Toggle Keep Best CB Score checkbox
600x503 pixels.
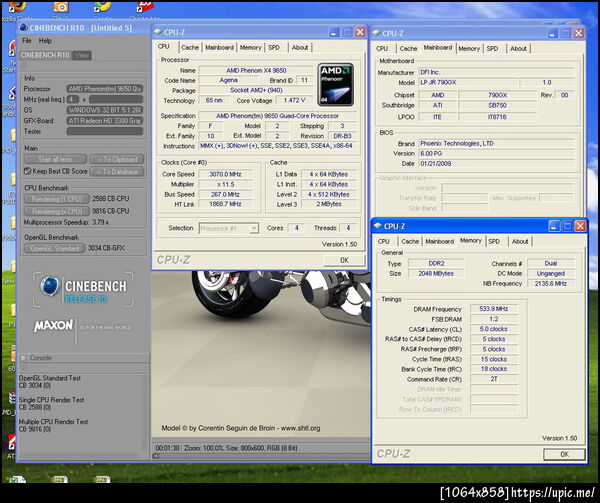coord(29,171)
